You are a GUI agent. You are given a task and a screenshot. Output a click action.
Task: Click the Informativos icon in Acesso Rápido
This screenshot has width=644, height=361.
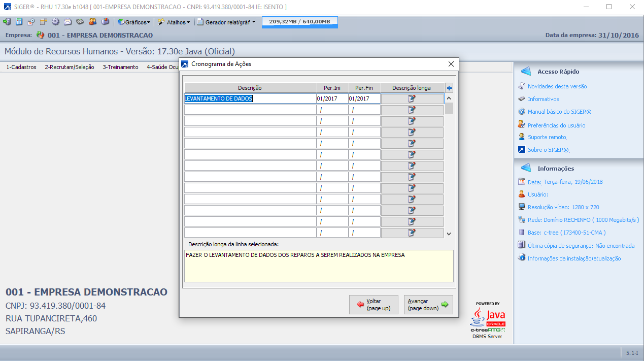[521, 99]
